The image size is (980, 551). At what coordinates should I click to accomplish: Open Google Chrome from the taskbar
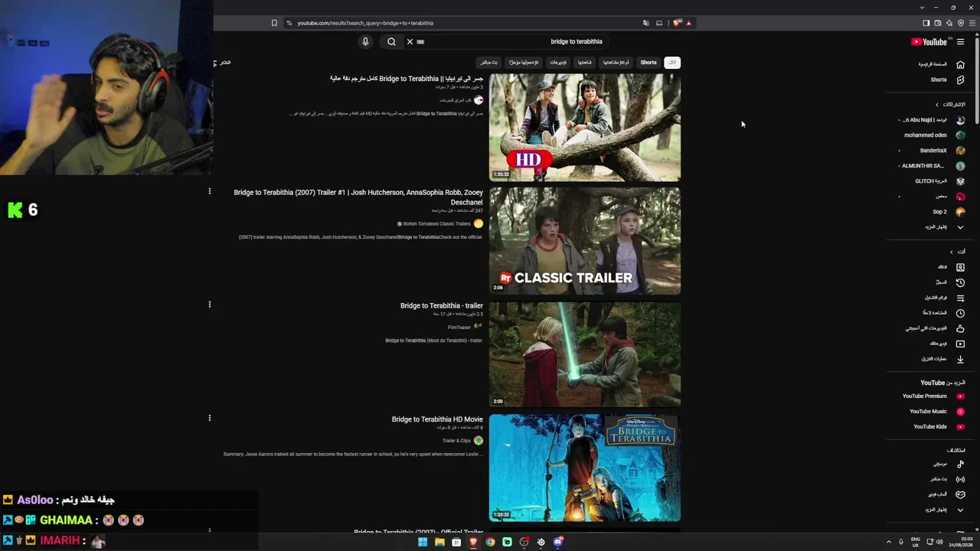coord(490,542)
